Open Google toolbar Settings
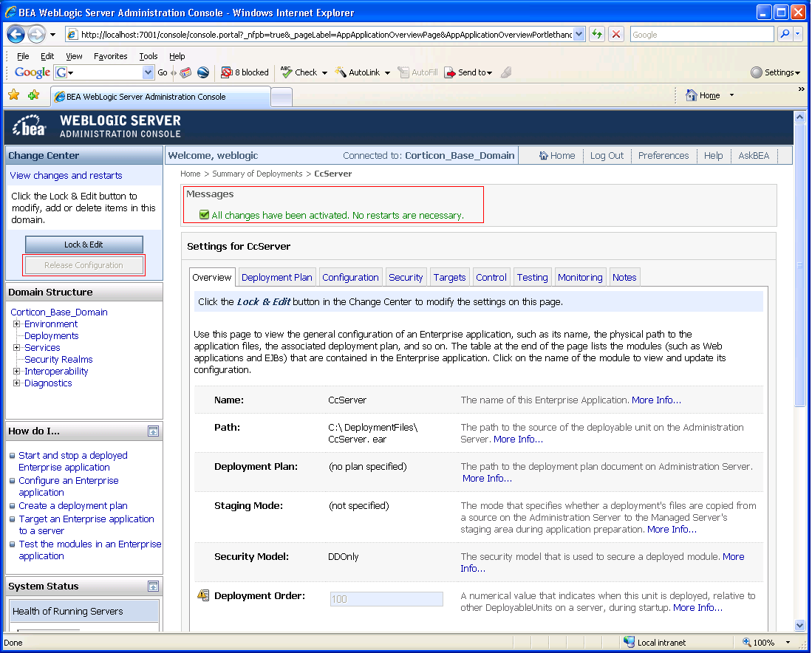The height and width of the screenshot is (653, 812). pos(775,72)
